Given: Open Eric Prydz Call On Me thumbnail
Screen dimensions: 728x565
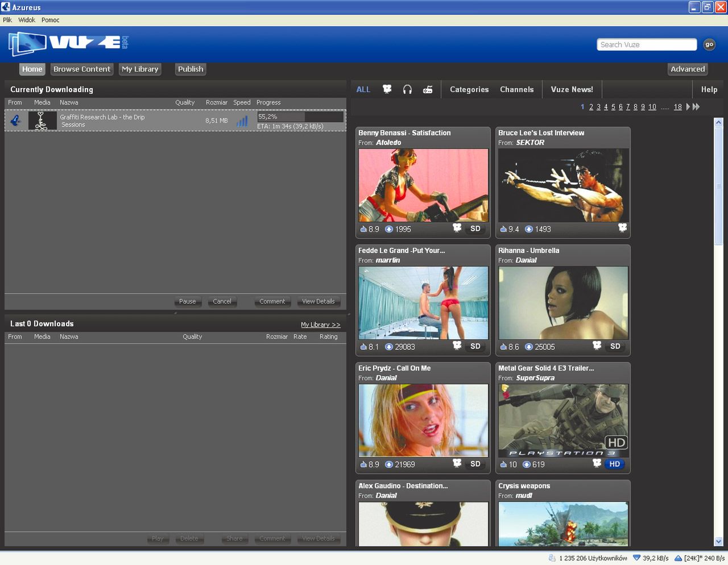Looking at the screenshot, I should point(423,421).
